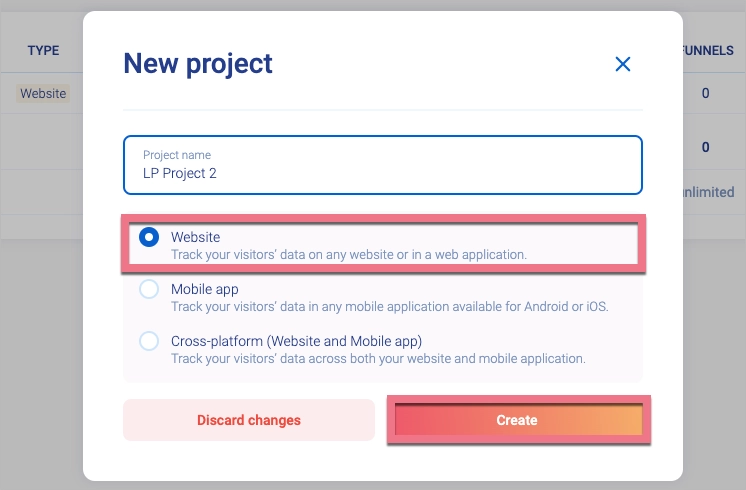The width and height of the screenshot is (746, 490).
Task: Click the first row's funnels count
Action: pyautogui.click(x=705, y=94)
